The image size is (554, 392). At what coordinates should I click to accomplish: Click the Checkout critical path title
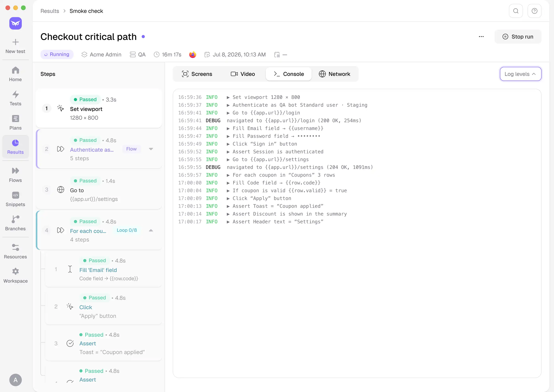click(88, 37)
